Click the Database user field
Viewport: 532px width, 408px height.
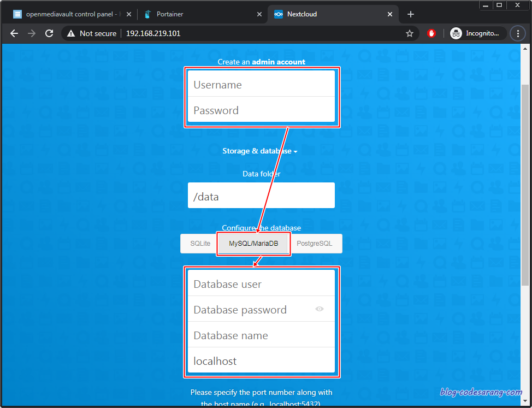[x=261, y=283]
